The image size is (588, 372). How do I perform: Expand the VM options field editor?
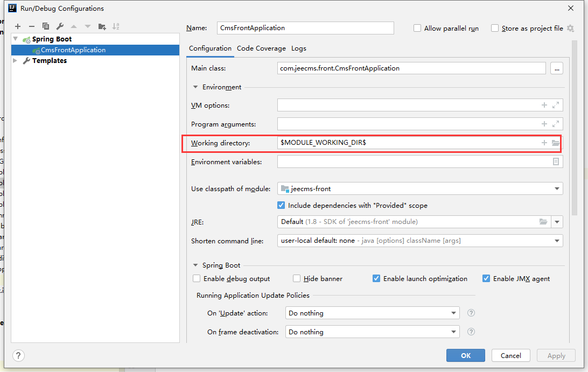(556, 106)
